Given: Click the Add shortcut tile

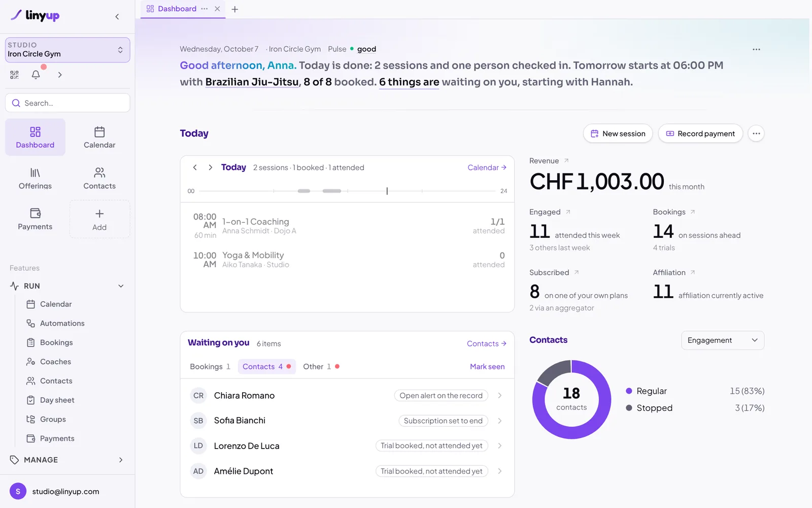Looking at the screenshot, I should [x=99, y=219].
